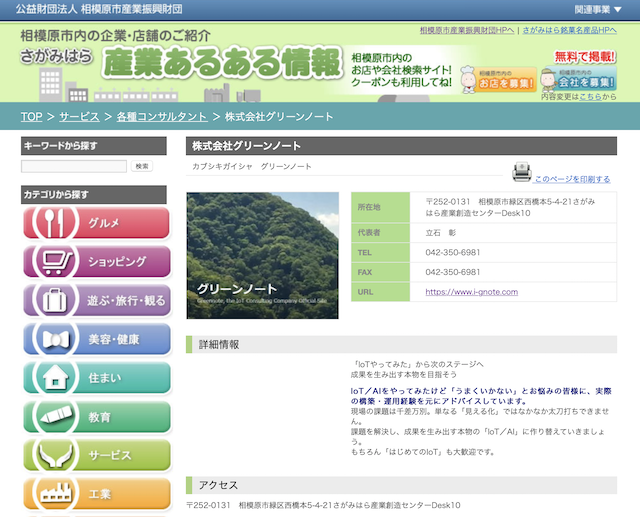Screen dimensions: 640x517
Task: Click the 所在地 address cell text
Action: pos(510,207)
